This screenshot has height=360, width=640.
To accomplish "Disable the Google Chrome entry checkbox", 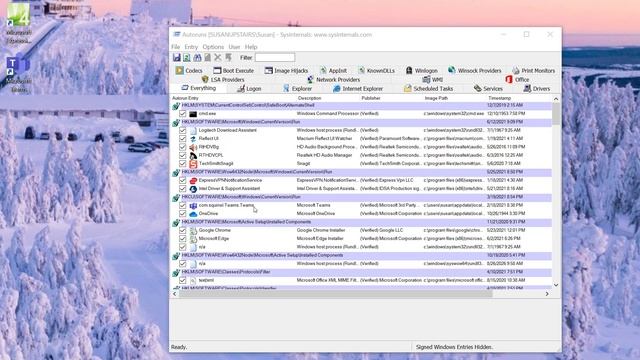I will [182, 231].
